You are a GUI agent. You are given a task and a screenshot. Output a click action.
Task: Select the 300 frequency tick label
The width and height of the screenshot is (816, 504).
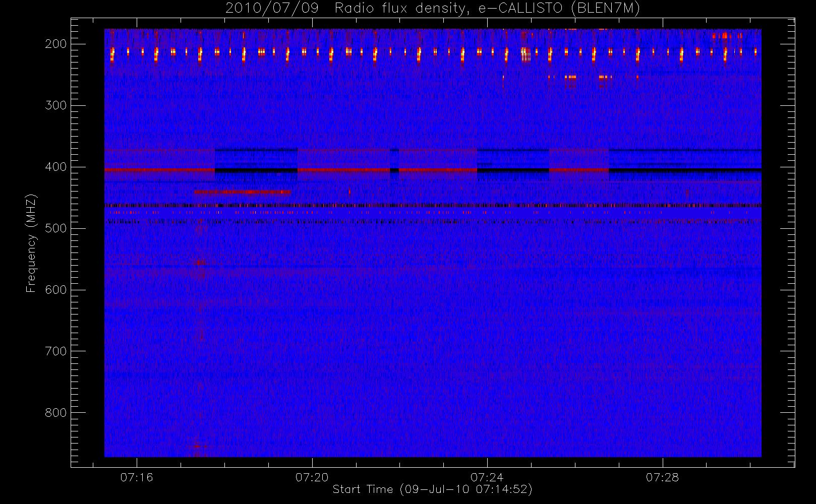(55, 105)
